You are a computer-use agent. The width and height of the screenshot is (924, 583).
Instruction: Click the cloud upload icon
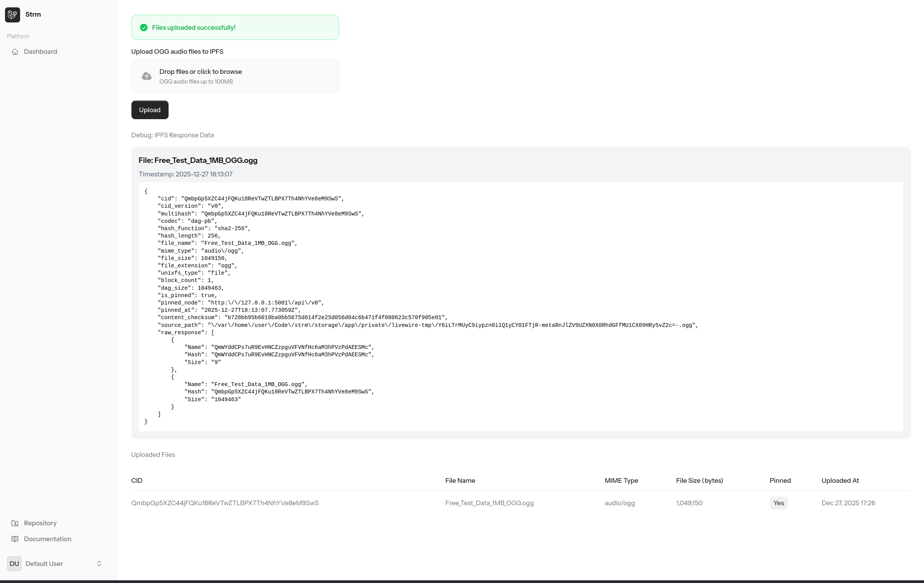pyautogui.click(x=147, y=76)
